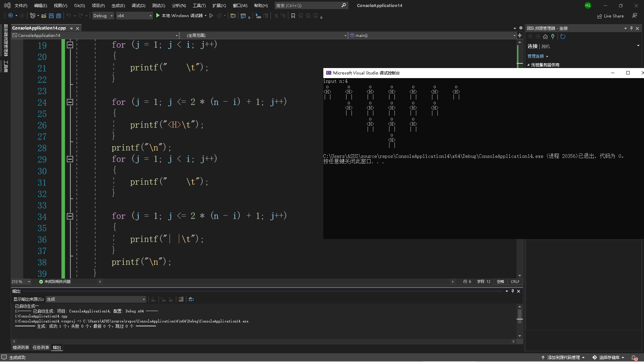Screen dimensions: 644x362
Task: Click the Live Share button
Action: [610, 16]
